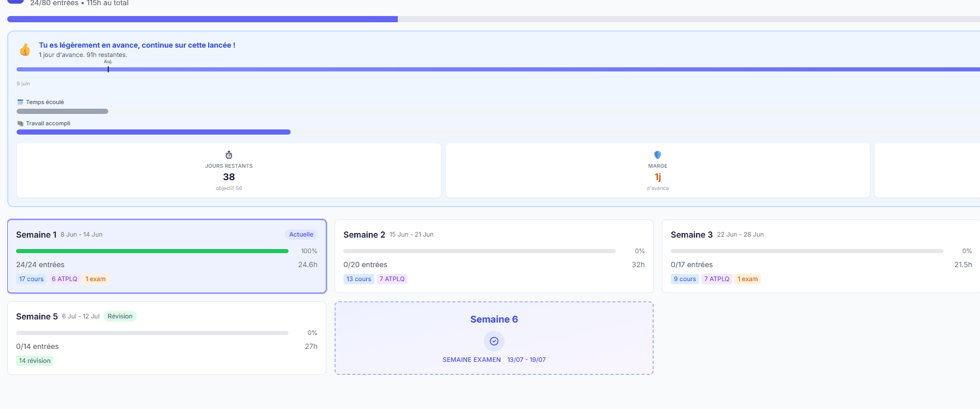Click the SEMAINE EXAMEN label
Screen dimensions: 980x409
point(471,360)
